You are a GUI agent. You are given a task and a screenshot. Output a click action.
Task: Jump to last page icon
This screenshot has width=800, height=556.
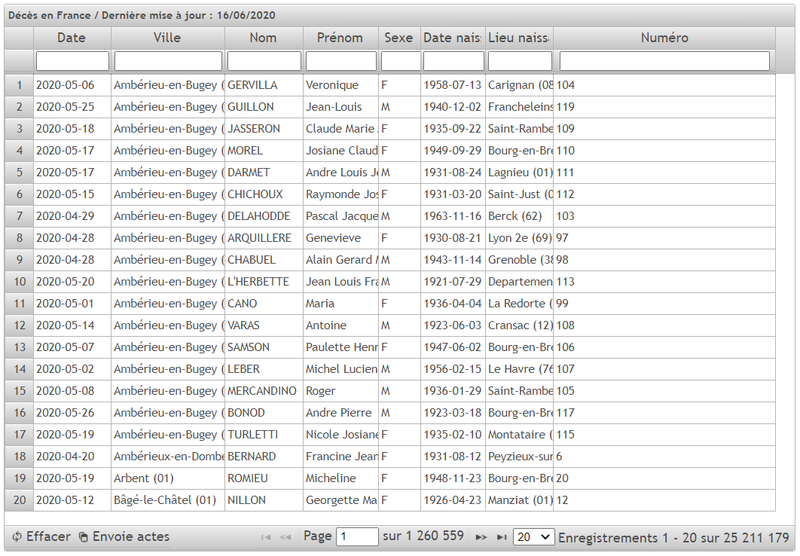point(502,537)
